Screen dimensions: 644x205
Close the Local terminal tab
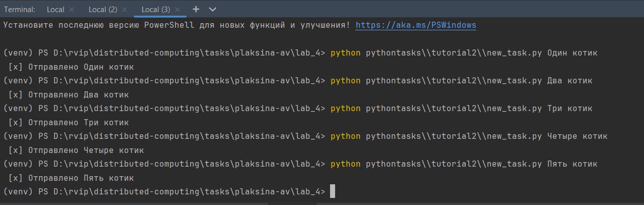[x=71, y=10]
